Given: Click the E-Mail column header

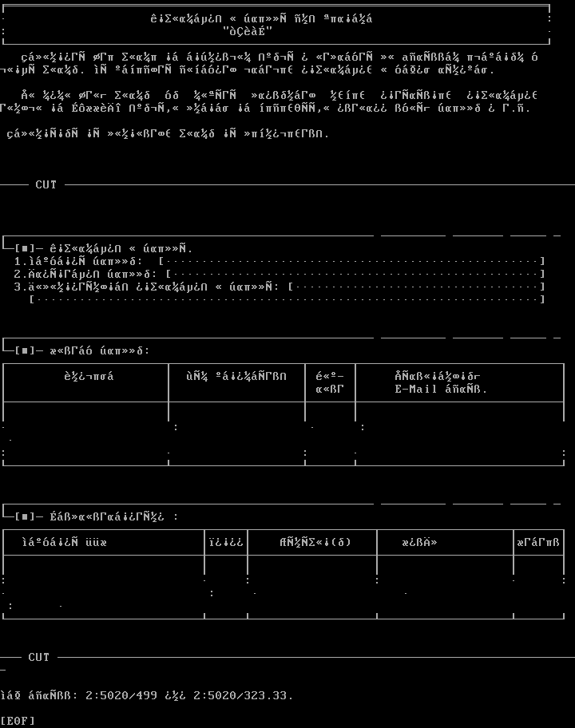Looking at the screenshot, I should [x=441, y=389].
